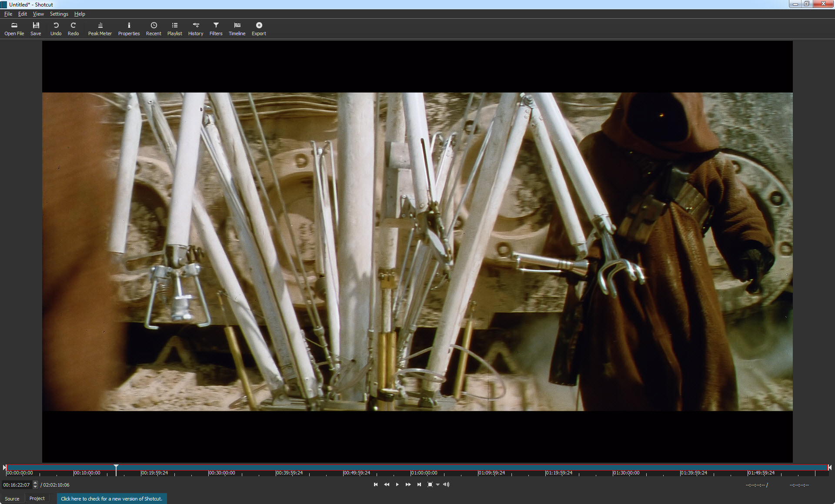Viewport: 835px width, 504px height.
Task: Open the History panel
Action: pyautogui.click(x=196, y=29)
